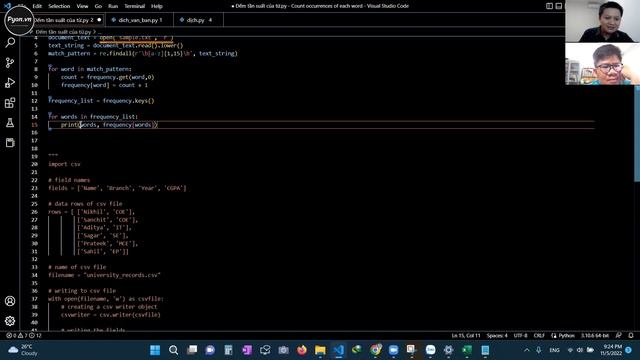Screen dimensions: 640x360
Task: Click the bottom activity bar panel icon below Testing
Action: [x=10, y=142]
